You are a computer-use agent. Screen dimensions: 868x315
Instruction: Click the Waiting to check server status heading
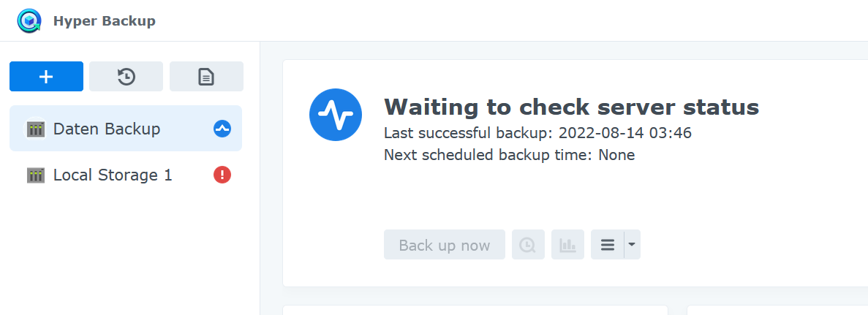click(x=571, y=107)
